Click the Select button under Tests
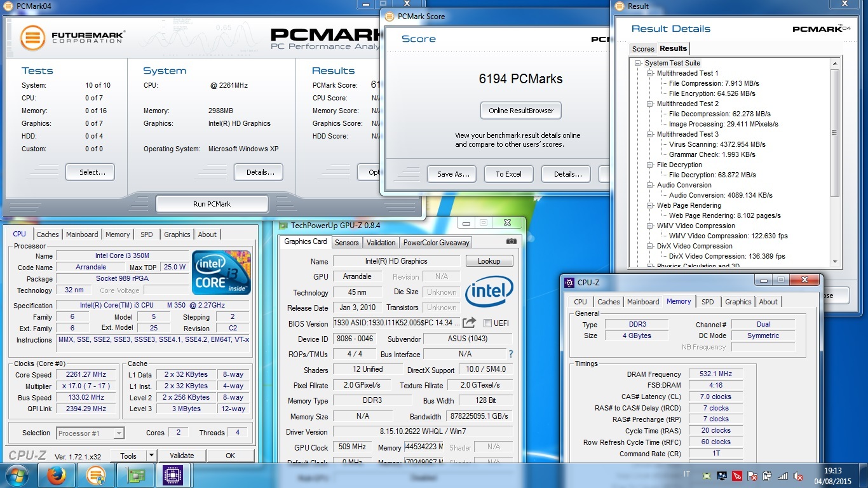Image resolution: width=868 pixels, height=488 pixels. point(90,172)
